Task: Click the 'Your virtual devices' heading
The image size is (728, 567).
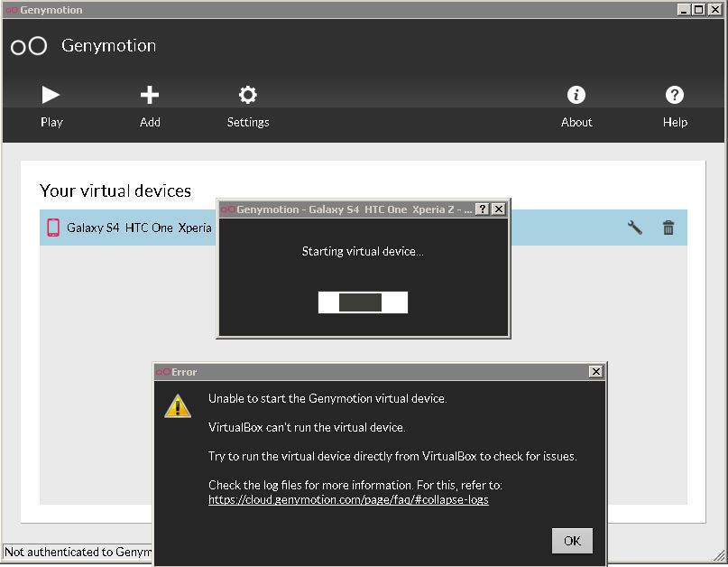Action: coord(115,191)
